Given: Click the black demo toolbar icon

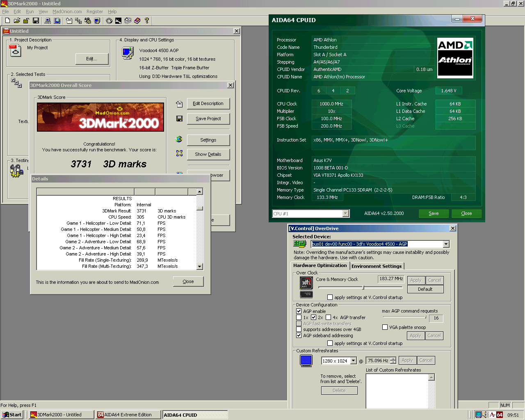Looking at the screenshot, I should tap(118, 21).
